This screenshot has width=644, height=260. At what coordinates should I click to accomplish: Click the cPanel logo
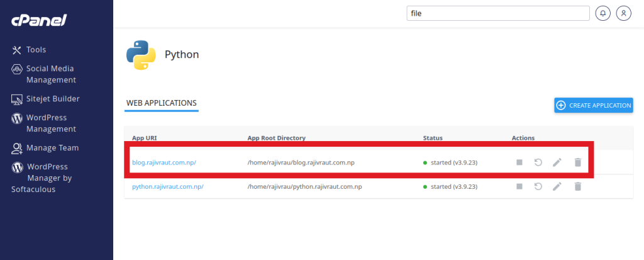tap(39, 20)
